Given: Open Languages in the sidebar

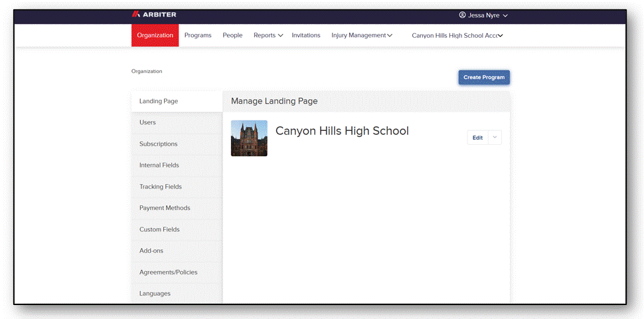Looking at the screenshot, I should (x=177, y=294).
